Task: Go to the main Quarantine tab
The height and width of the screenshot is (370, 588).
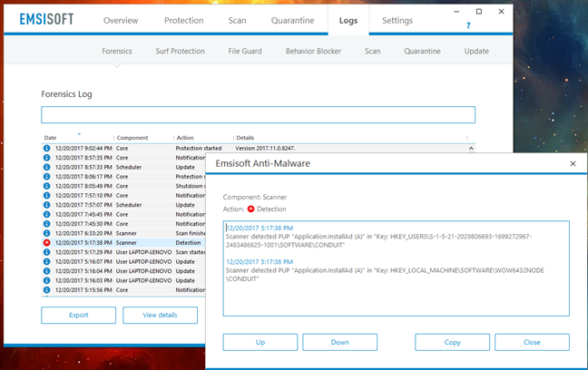Action: tap(292, 20)
